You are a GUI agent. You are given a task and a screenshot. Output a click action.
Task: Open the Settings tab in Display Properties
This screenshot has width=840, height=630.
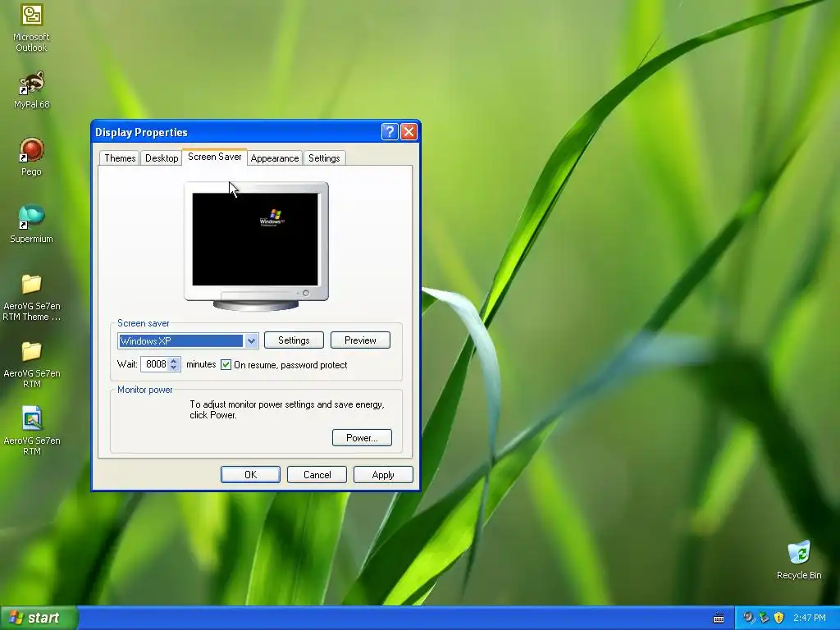[x=324, y=158]
